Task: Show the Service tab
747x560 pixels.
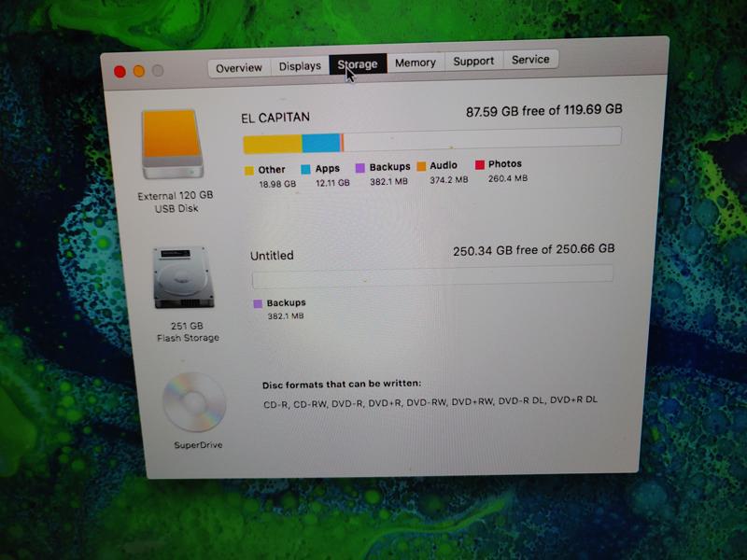Action: (530, 60)
